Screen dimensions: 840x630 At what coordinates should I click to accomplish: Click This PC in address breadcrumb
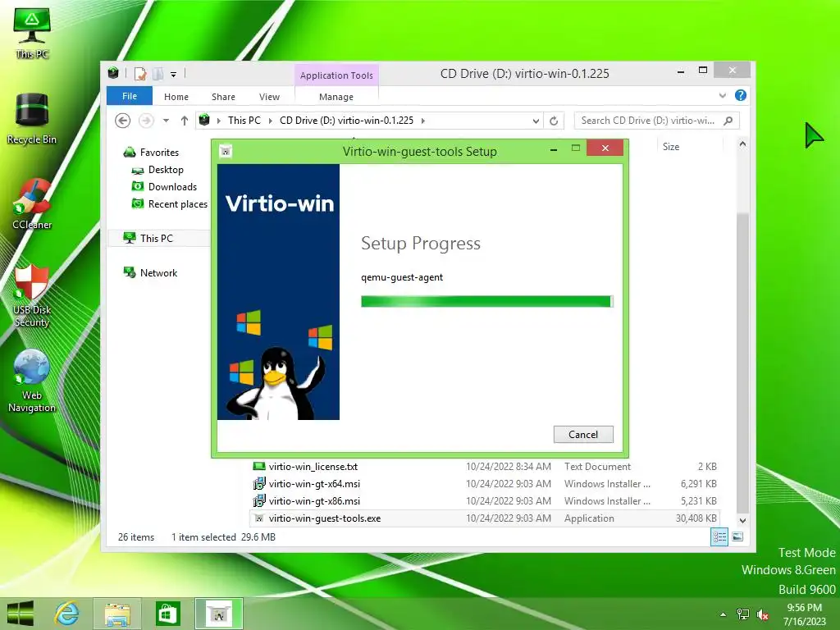click(x=244, y=121)
